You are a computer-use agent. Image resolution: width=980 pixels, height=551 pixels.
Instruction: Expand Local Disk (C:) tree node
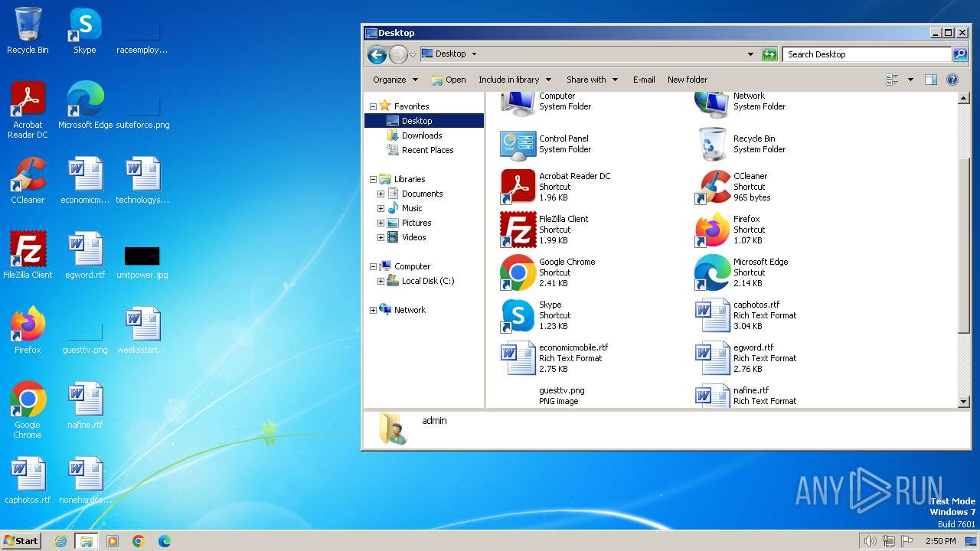click(381, 281)
